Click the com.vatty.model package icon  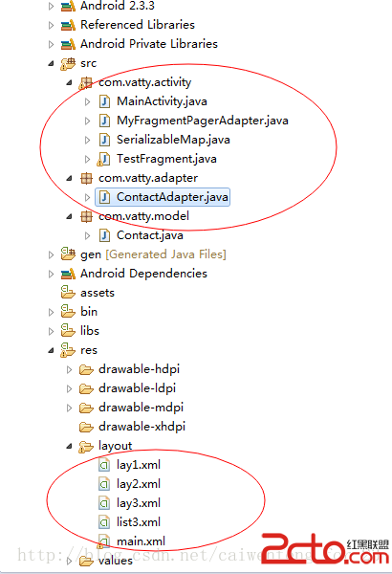(86, 216)
